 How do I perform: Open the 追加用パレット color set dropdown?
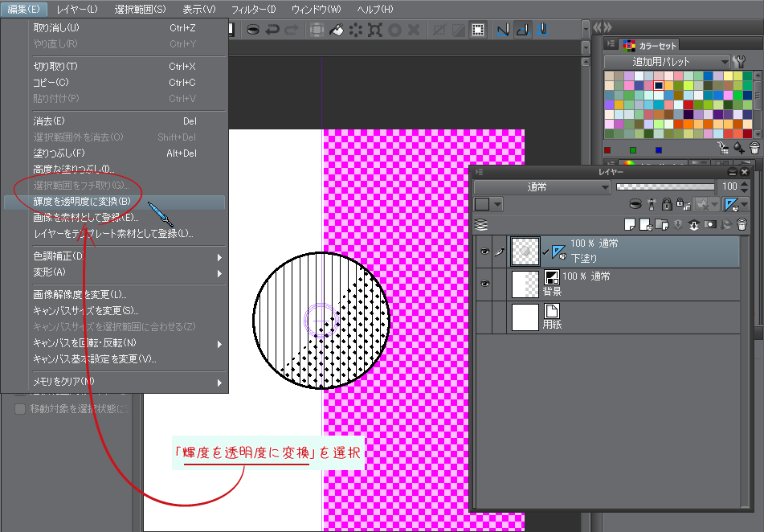point(667,62)
